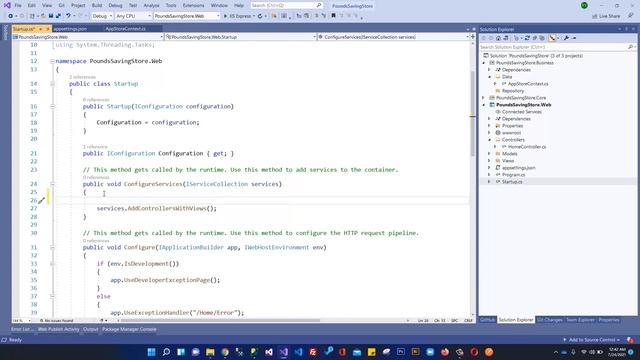
Task: Open the startup project dropdown PoundsSavingStore.Web
Action: click(x=187, y=16)
